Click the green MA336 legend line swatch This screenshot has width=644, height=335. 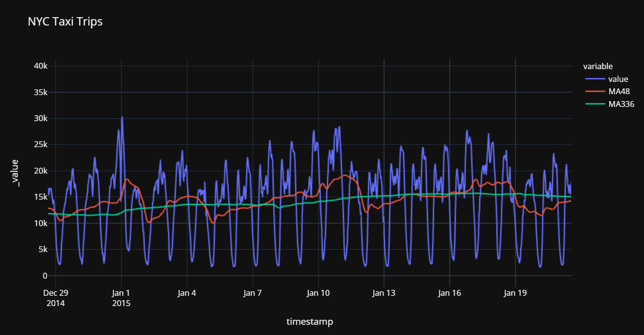click(594, 103)
